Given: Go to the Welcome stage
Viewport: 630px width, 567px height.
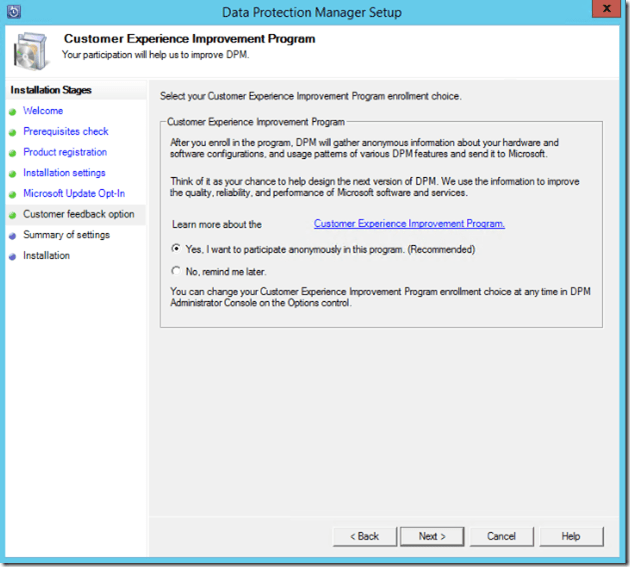Looking at the screenshot, I should click(43, 111).
